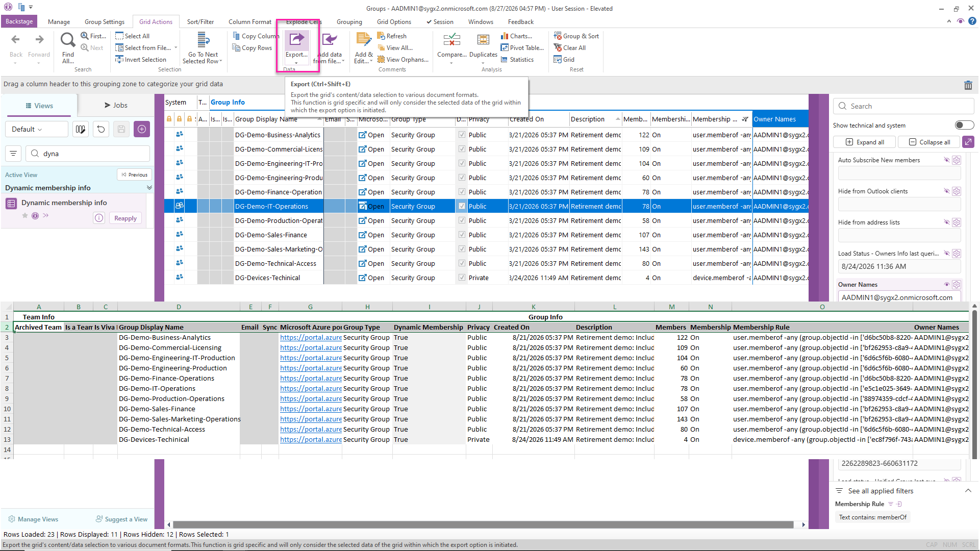Screen dimensions: 980x551
Task: Toggle visibility eye for Load Status Owners Info
Action: [x=947, y=254]
